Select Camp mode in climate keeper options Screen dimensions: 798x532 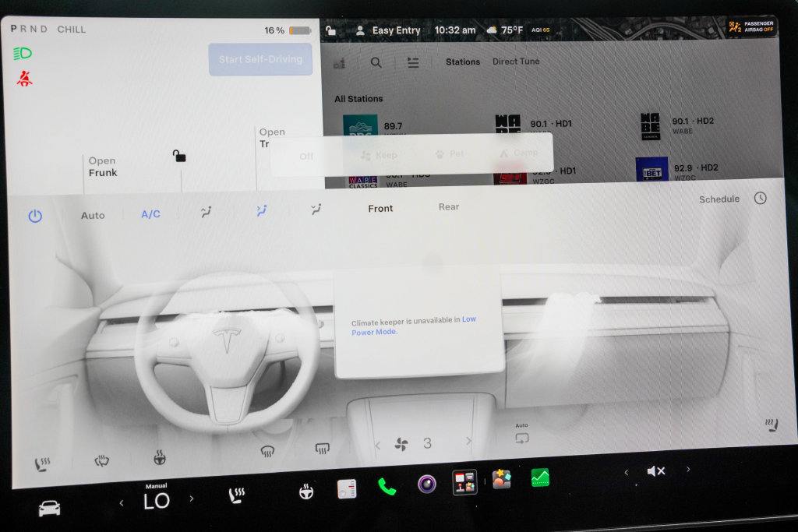tap(518, 153)
